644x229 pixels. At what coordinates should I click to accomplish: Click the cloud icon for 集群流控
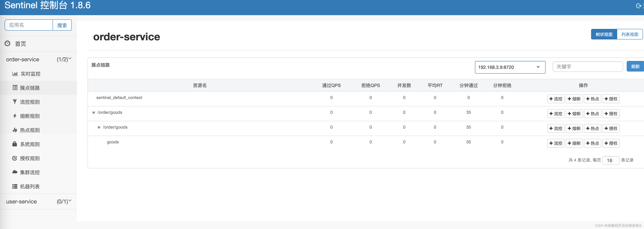[x=15, y=172]
